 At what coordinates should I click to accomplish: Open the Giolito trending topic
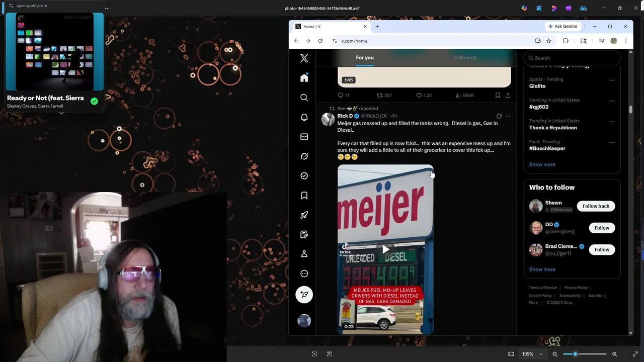coord(537,86)
